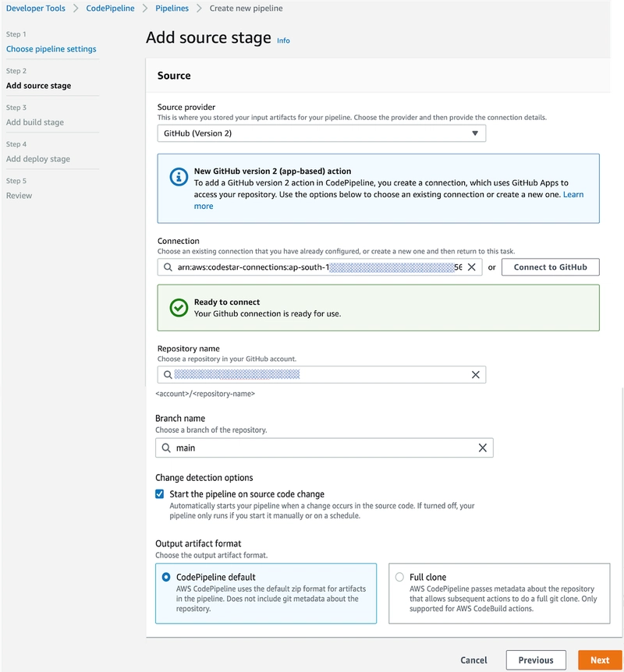Open the Source provider dropdown
The image size is (624, 672).
321,133
